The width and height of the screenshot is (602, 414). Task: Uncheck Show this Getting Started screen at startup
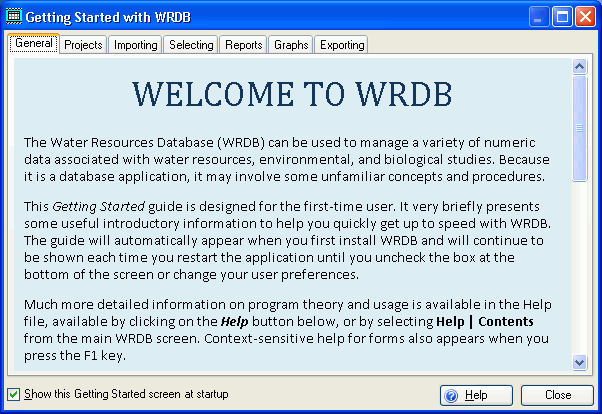coord(13,394)
